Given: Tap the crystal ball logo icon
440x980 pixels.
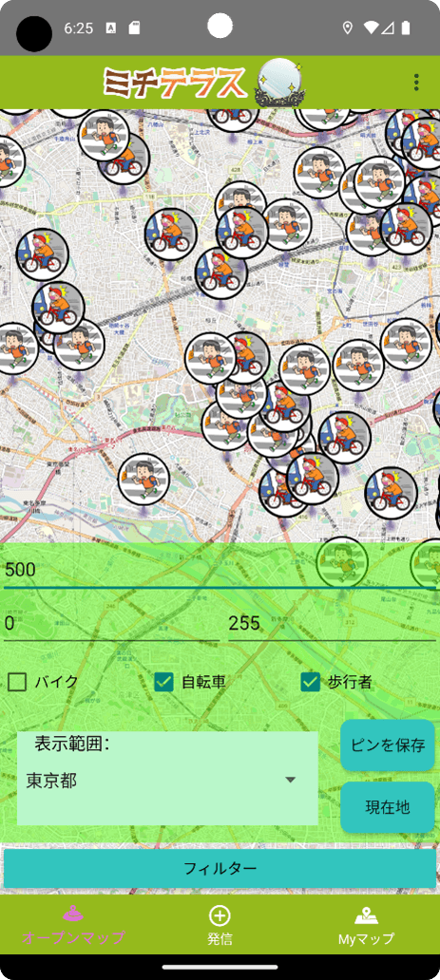Looking at the screenshot, I should pos(279,82).
